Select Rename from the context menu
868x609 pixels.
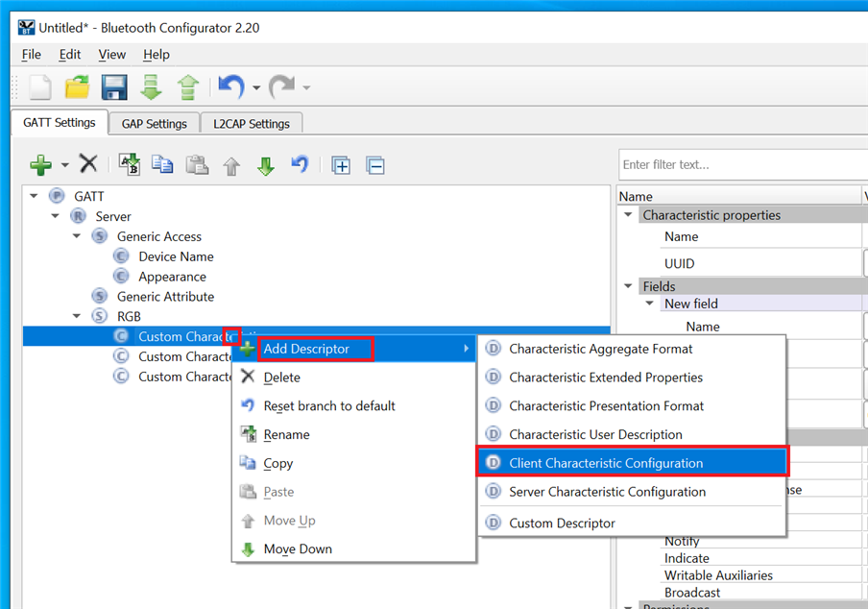[x=286, y=434]
